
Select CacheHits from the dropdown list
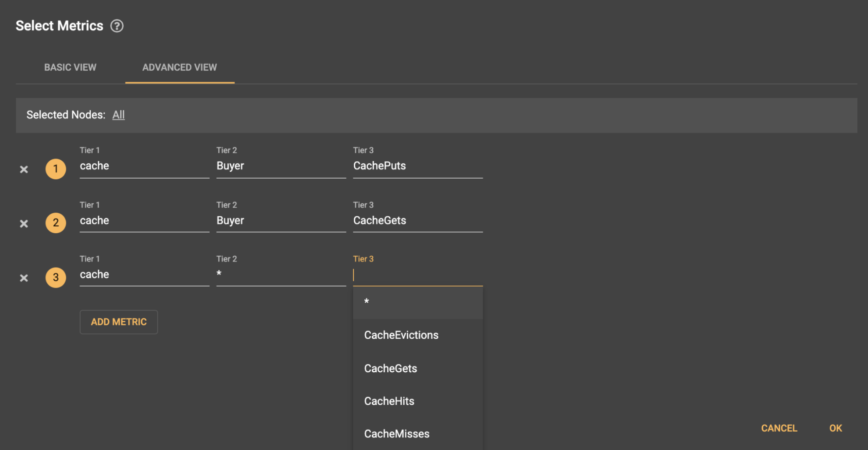click(418, 401)
